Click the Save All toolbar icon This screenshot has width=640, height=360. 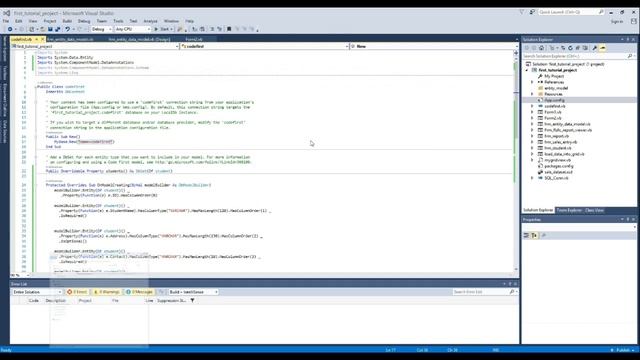coord(58,29)
